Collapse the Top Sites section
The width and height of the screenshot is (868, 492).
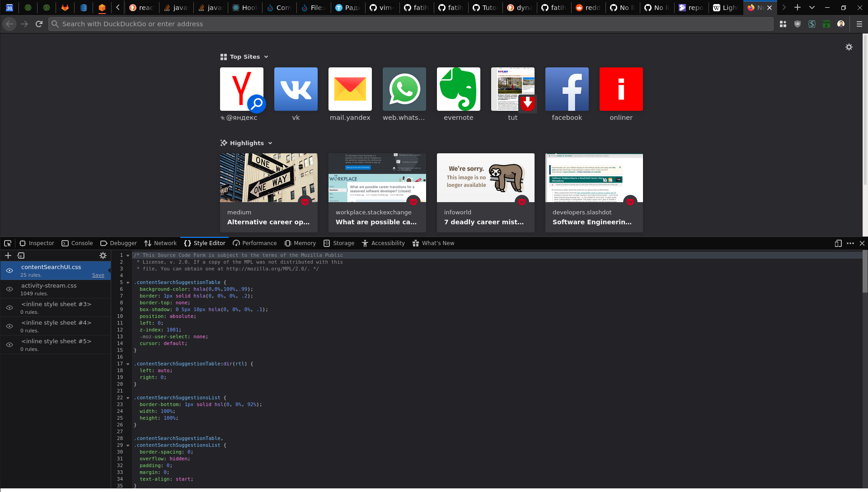(x=266, y=57)
